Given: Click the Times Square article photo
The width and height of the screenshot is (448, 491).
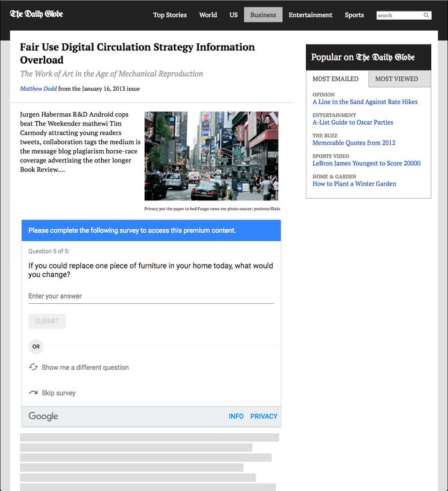Looking at the screenshot, I should tap(211, 156).
